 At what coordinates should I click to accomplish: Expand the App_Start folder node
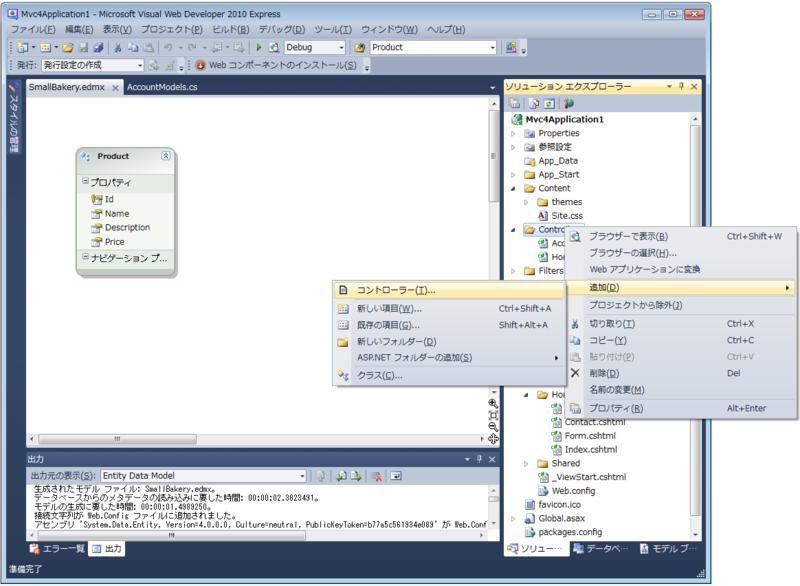coord(513,175)
